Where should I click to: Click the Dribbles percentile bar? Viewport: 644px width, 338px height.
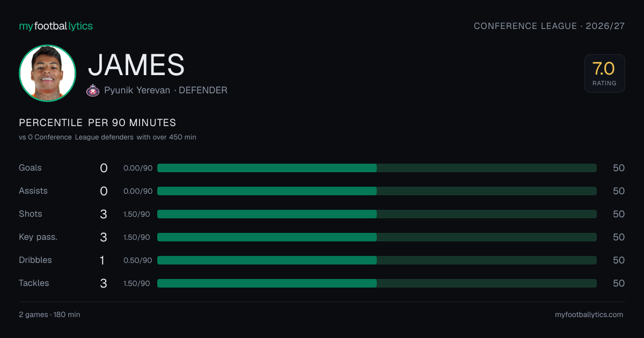(x=377, y=260)
